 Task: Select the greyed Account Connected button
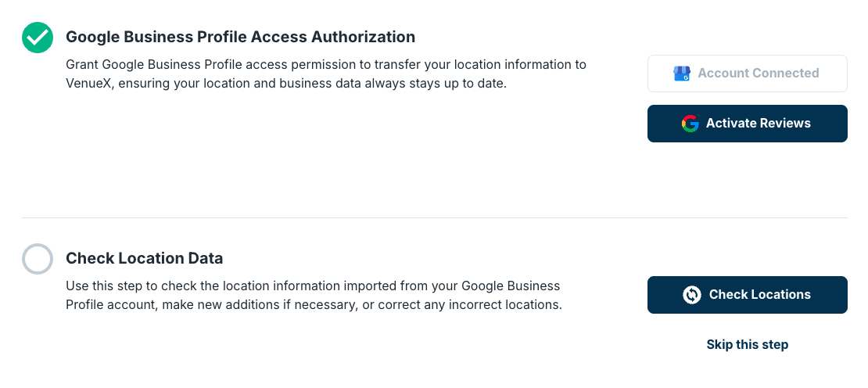point(748,74)
